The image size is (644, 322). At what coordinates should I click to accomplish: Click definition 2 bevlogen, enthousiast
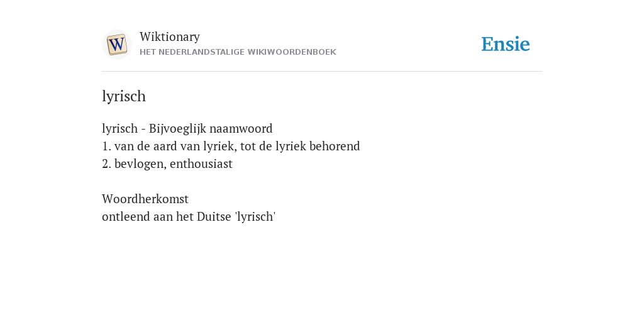pyautogui.click(x=167, y=164)
